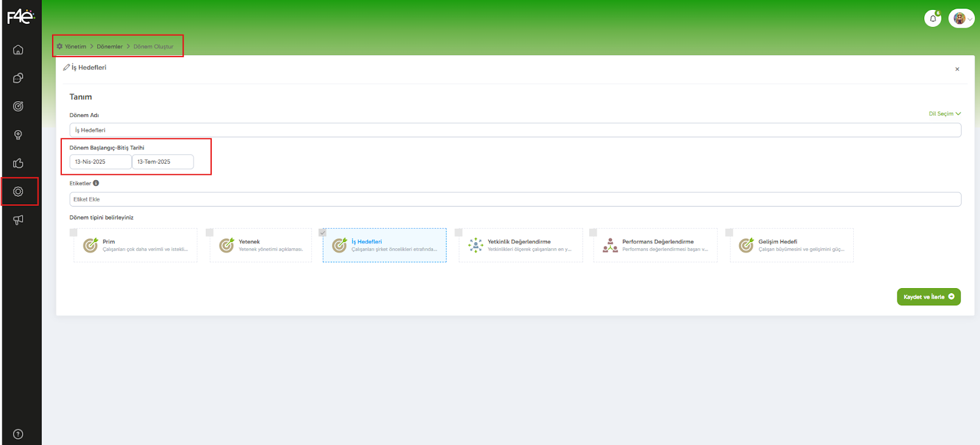The width and height of the screenshot is (980, 445).
Task: Open the help question mark icon
Action: point(18,434)
